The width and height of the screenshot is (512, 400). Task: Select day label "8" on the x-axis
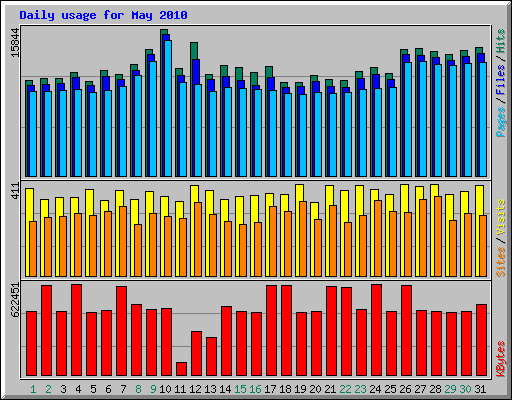pyautogui.click(x=138, y=389)
